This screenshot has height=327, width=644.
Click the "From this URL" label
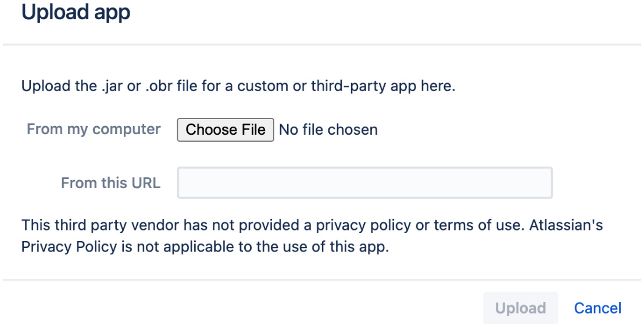(111, 183)
